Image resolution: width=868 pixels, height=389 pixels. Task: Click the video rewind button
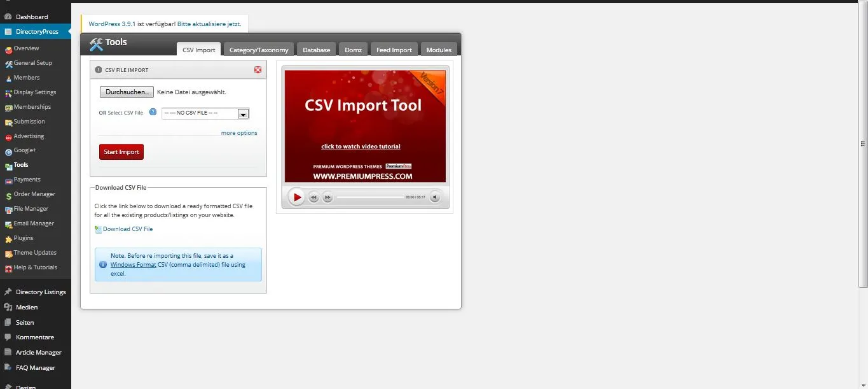pyautogui.click(x=313, y=197)
